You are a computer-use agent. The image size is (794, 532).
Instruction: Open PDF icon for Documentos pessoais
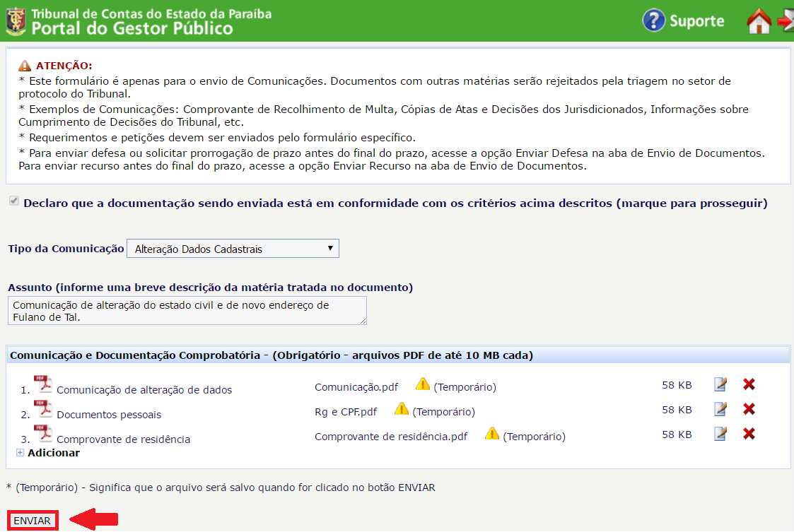(x=43, y=409)
